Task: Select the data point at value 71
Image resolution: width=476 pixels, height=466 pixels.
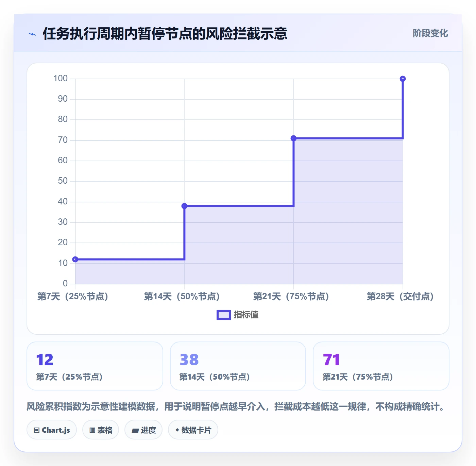Action: (x=293, y=138)
